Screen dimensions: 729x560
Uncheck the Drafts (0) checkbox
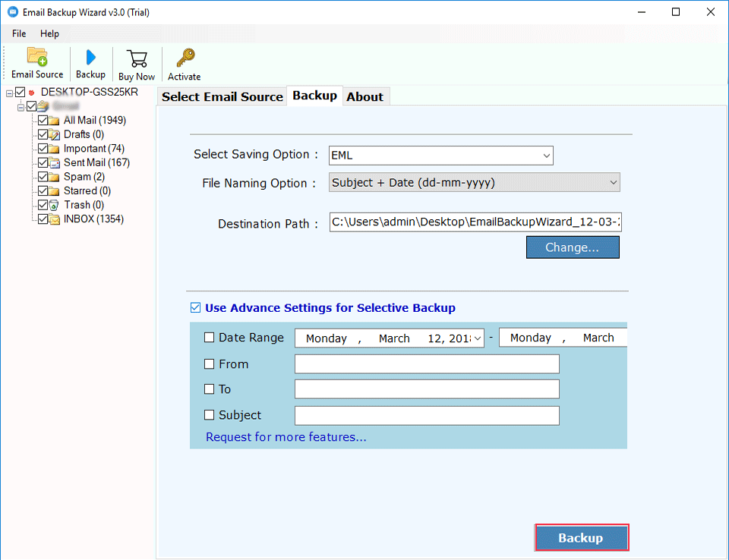[43, 134]
